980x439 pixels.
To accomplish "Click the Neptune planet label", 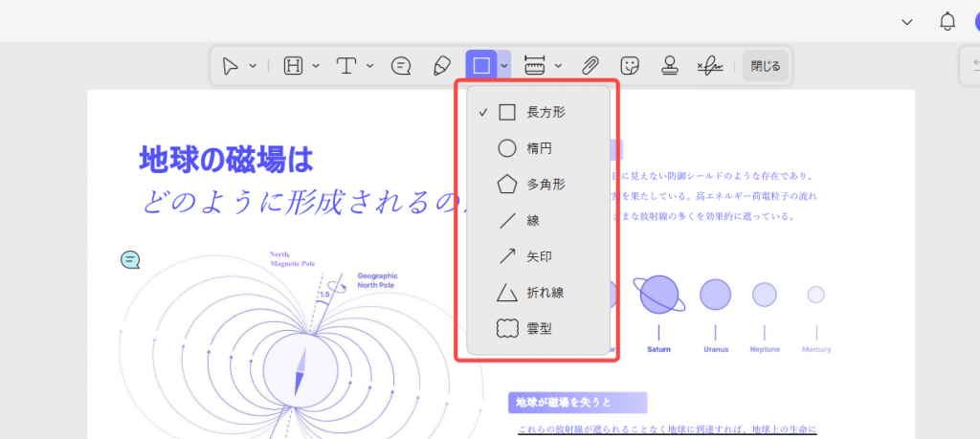I will coord(765,350).
